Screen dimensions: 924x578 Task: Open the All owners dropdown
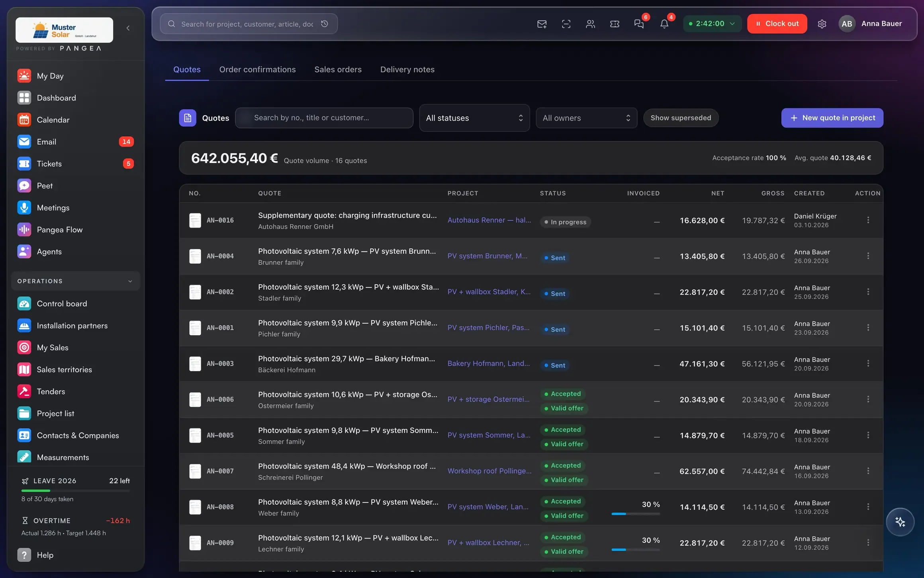[x=586, y=118]
